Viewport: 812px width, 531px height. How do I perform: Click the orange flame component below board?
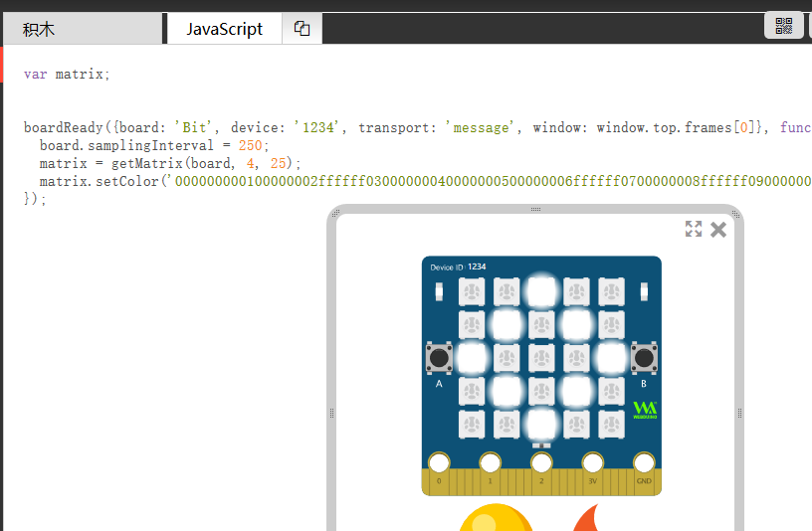click(x=586, y=517)
